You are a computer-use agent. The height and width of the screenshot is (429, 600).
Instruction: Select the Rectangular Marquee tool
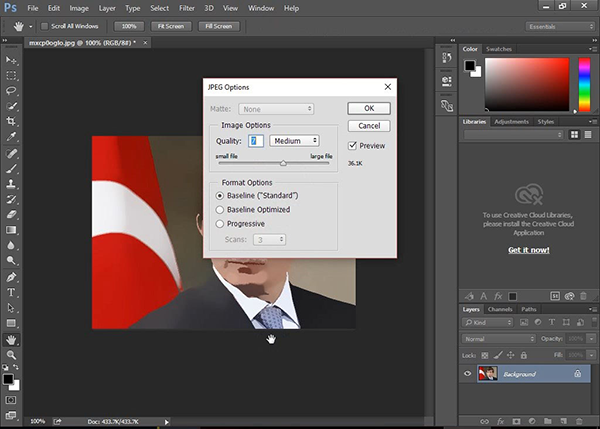pyautogui.click(x=11, y=75)
